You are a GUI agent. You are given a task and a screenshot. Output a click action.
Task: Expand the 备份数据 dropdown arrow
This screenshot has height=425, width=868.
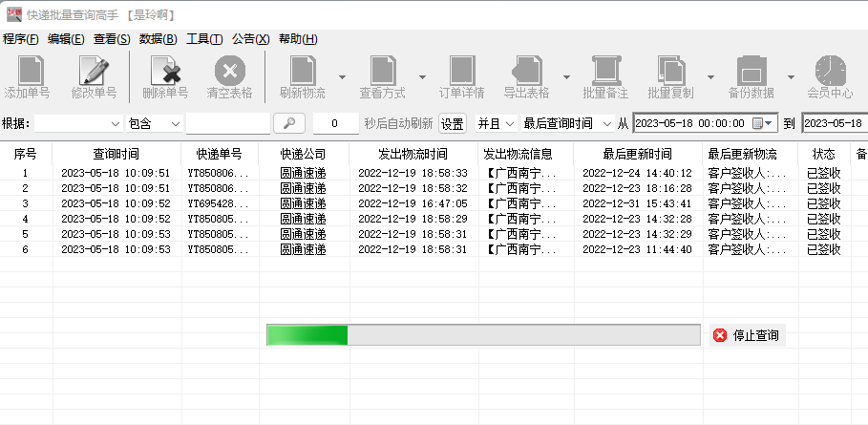[x=791, y=77]
